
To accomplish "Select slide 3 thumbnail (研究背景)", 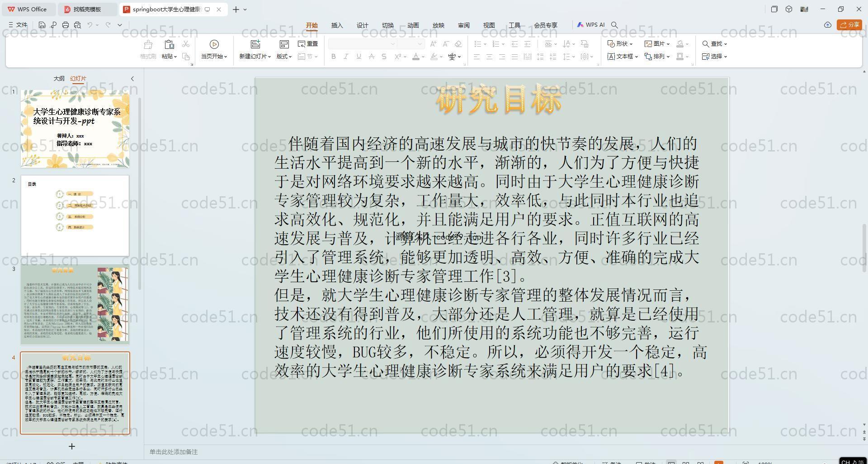I will (75, 305).
